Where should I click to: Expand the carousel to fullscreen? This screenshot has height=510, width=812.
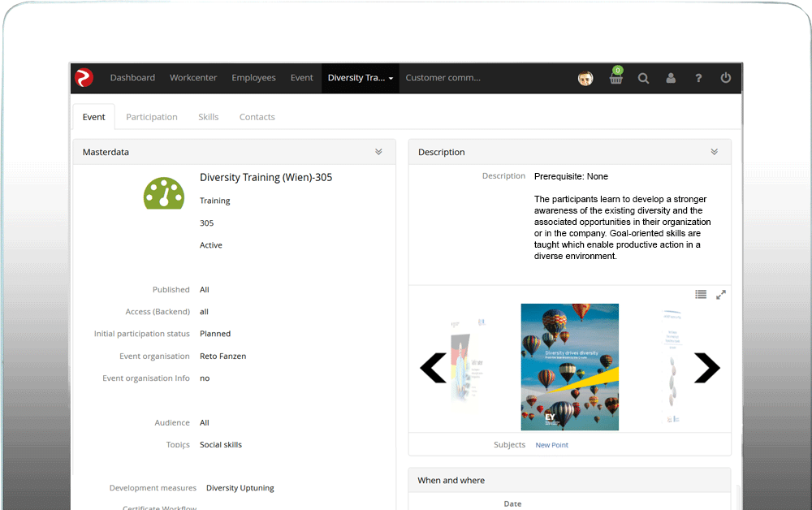721,295
